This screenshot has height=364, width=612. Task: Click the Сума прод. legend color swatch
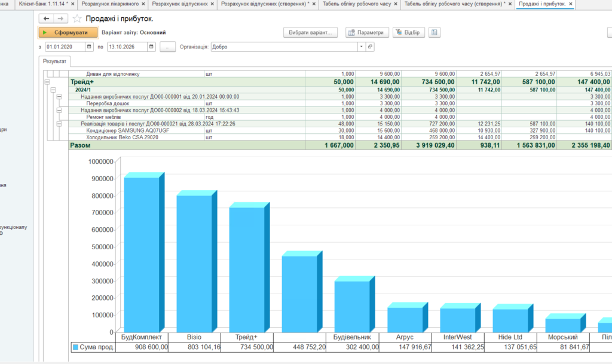[x=76, y=347]
